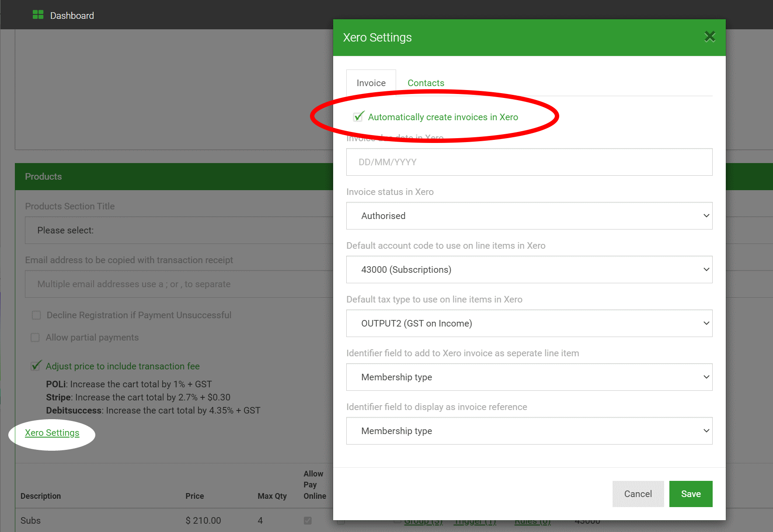Go to Dashboard in top bar
Viewport: 773px width, 532px height.
tap(72, 16)
